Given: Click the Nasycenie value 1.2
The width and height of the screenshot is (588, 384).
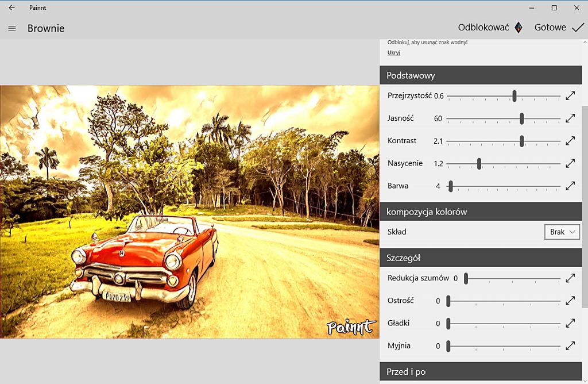Looking at the screenshot, I should pyautogui.click(x=438, y=164).
